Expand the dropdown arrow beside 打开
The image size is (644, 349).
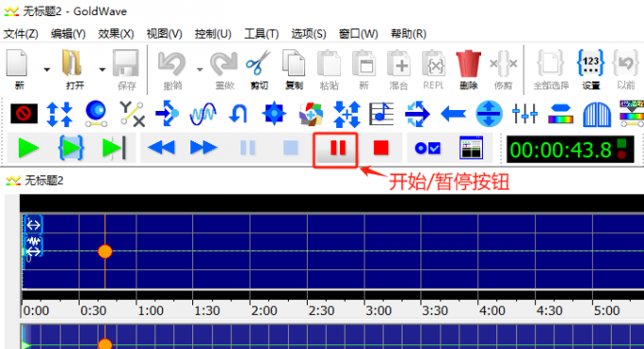102,69
